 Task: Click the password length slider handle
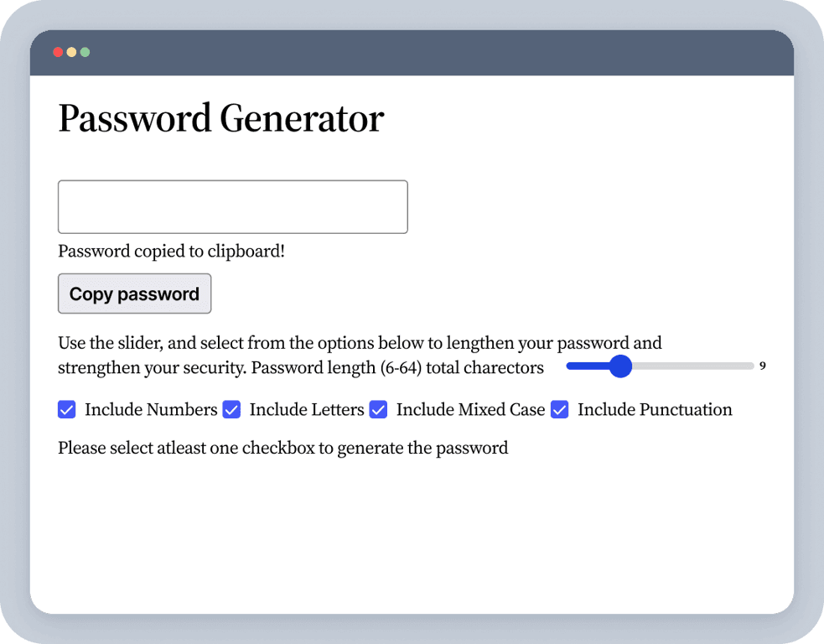[619, 366]
